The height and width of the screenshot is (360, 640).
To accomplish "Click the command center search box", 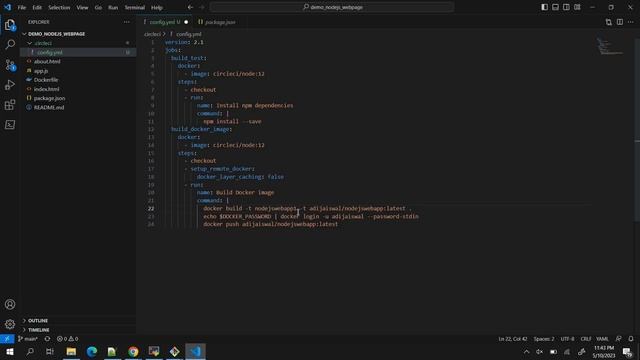I will tap(332, 7).
